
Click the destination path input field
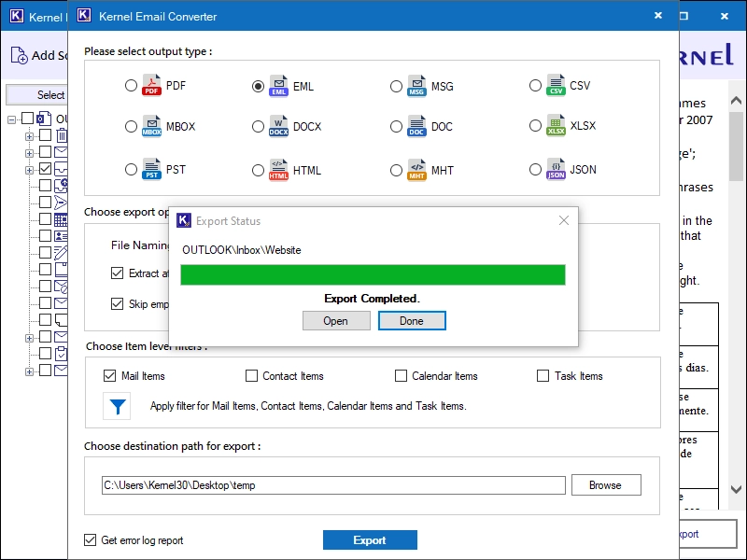point(333,485)
